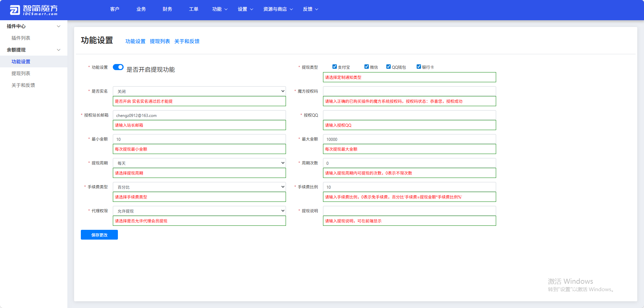Viewport: 644px width, 308px height.
Task: Click the hint text 请输入授权QQ
Action: [338, 125]
